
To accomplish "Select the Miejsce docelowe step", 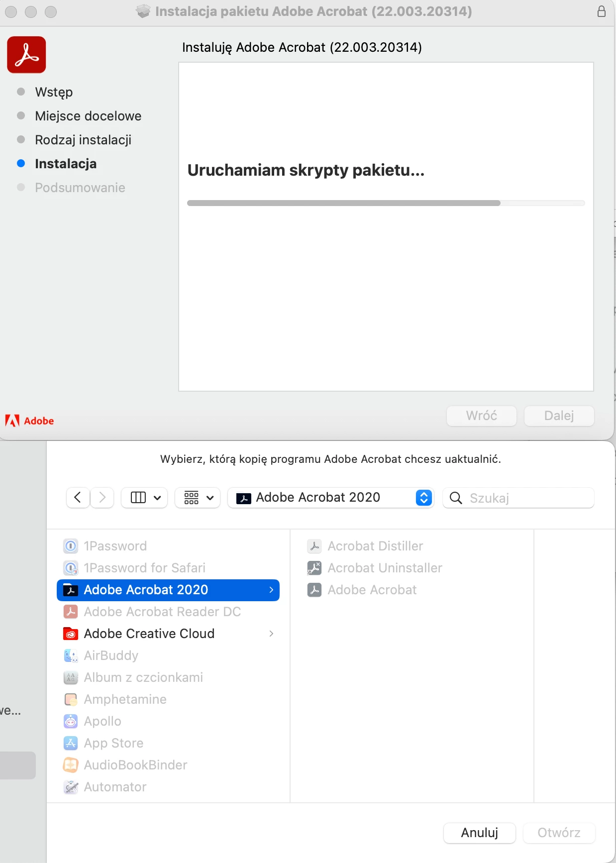I will [88, 116].
